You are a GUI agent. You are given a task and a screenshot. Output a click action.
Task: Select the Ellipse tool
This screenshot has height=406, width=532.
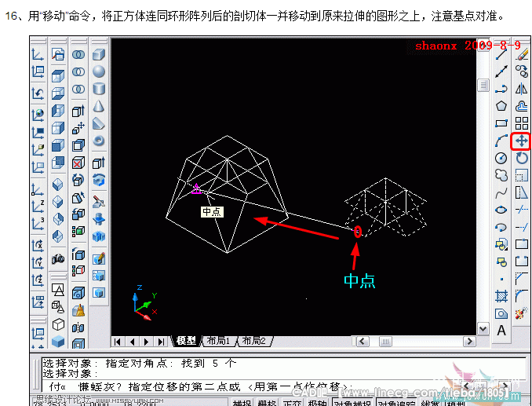click(x=501, y=210)
